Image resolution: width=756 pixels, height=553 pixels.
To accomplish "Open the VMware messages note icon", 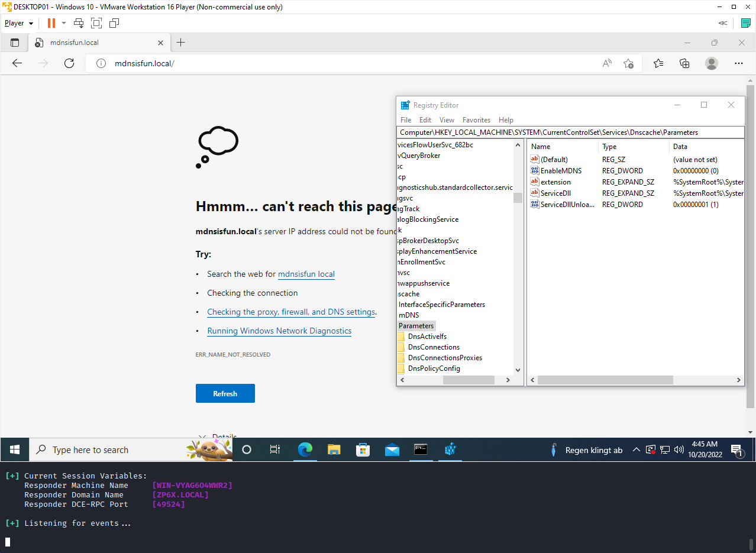I will click(745, 23).
